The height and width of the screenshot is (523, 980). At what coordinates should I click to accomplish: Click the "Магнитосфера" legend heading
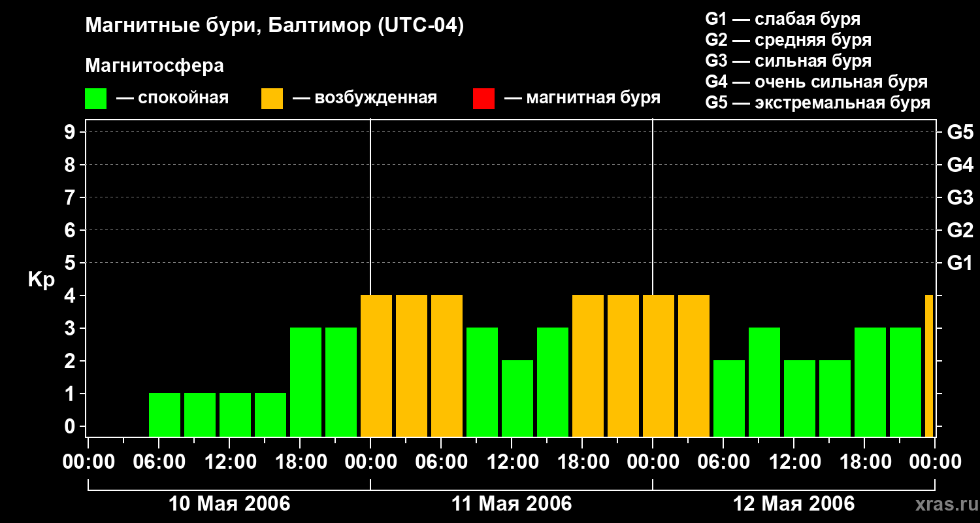(154, 66)
